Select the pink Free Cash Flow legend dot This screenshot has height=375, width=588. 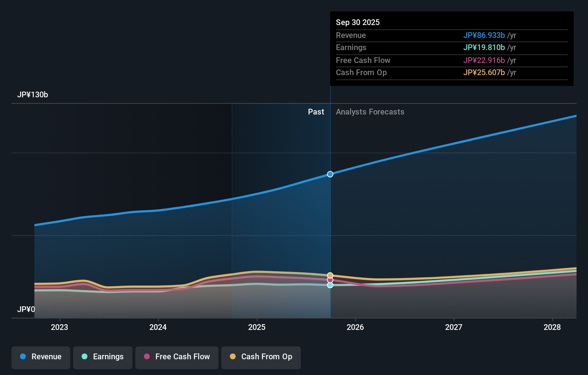click(x=147, y=357)
